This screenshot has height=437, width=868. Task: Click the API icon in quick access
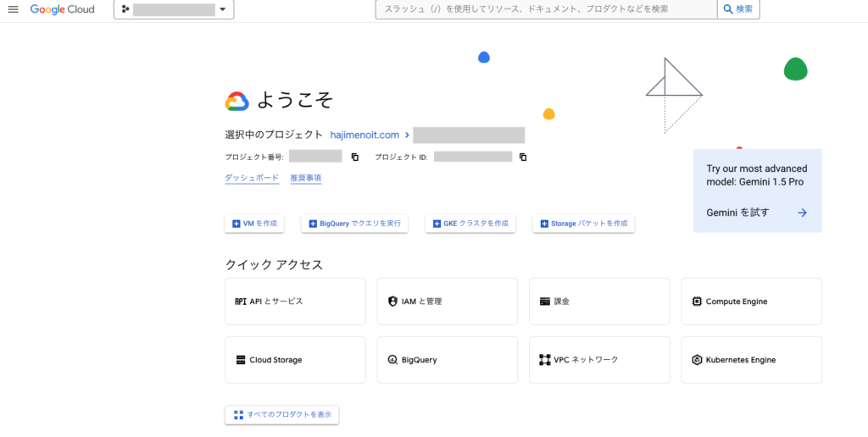click(x=240, y=301)
